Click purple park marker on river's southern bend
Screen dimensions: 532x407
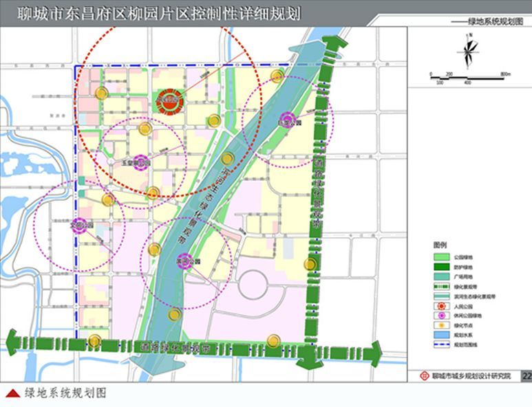coord(185,261)
